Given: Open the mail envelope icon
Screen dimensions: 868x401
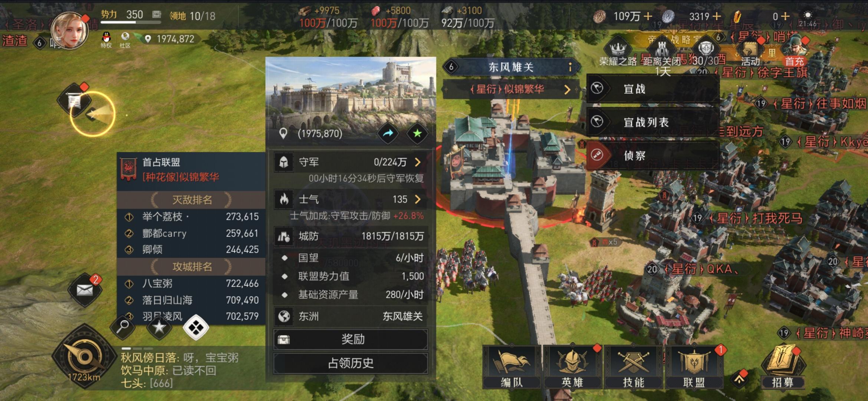Looking at the screenshot, I should [x=85, y=290].
